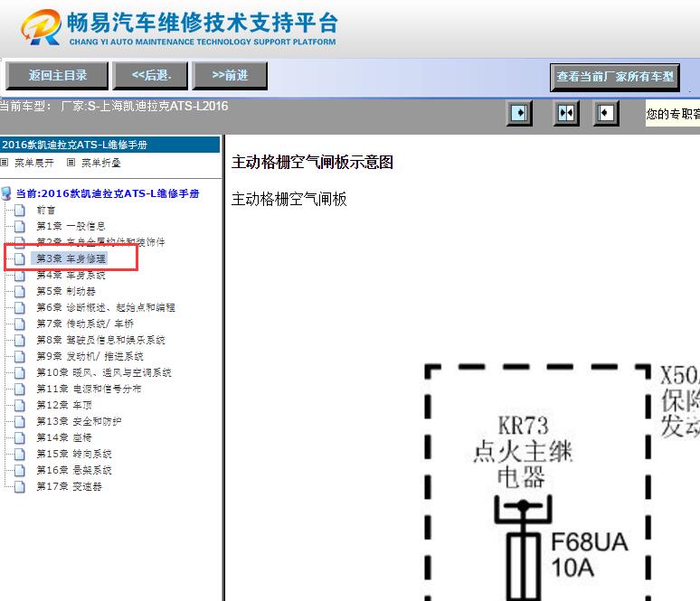Click the page icon beside 第10章
700x601 pixels.
point(20,372)
